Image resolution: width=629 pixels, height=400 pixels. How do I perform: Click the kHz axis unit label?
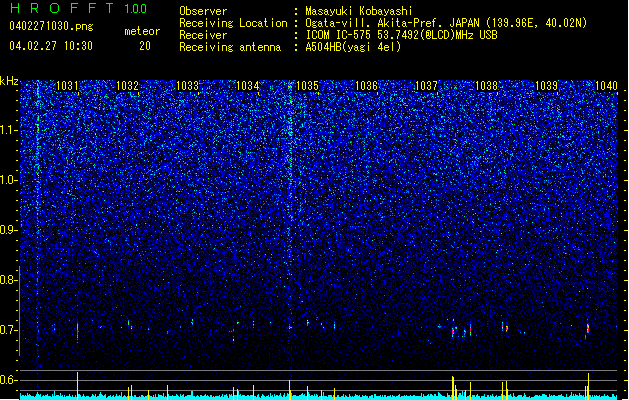9,81
